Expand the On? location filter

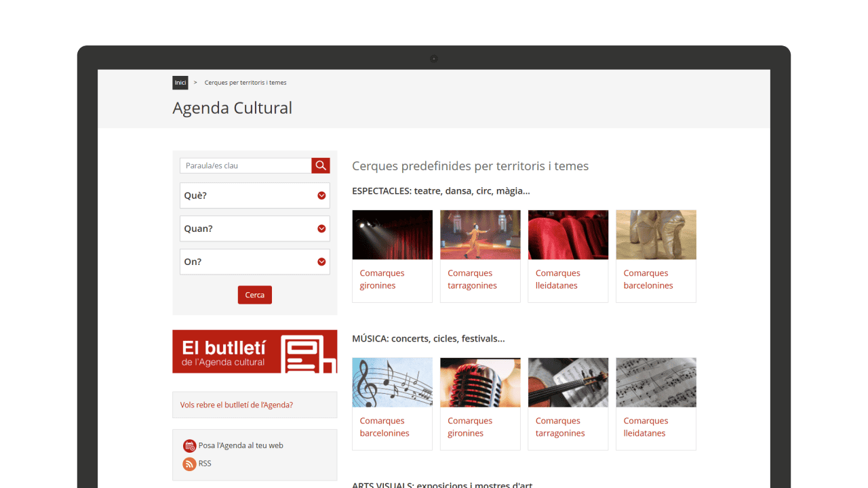tap(254, 262)
